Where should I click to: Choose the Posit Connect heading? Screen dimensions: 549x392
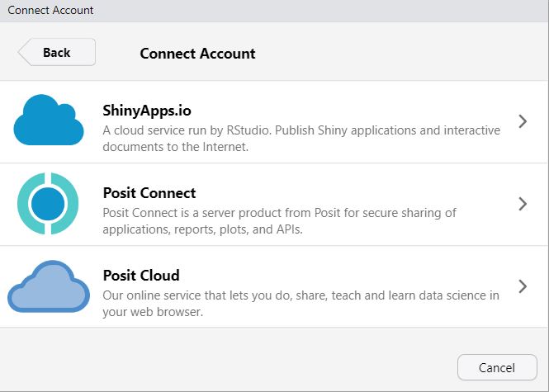[x=149, y=193]
